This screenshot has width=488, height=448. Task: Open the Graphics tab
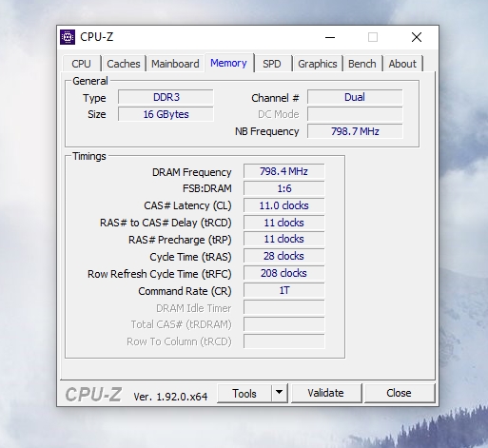[x=318, y=64]
